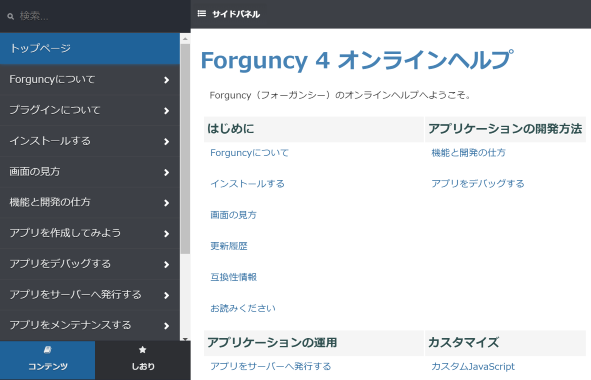Viewport: 591px width, 380px height.
Task: Open the 更新履歴 link
Action: (x=229, y=246)
